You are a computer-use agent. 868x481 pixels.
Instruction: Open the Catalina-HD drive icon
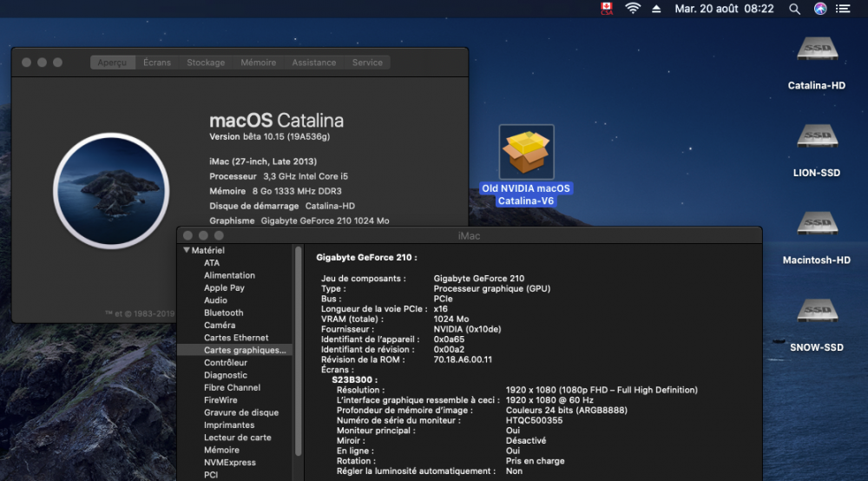(x=817, y=49)
